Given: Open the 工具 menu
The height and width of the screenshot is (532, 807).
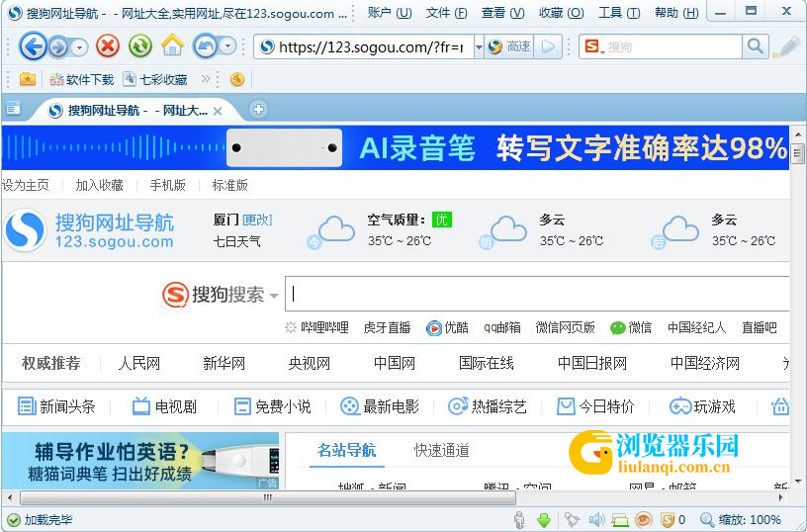Looking at the screenshot, I should (619, 12).
